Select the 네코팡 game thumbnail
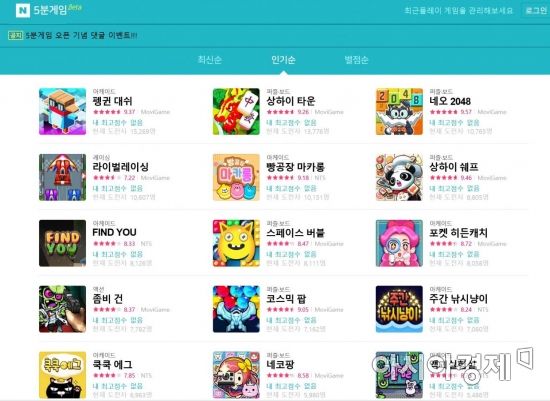The width and height of the screenshot is (550, 401). click(236, 375)
